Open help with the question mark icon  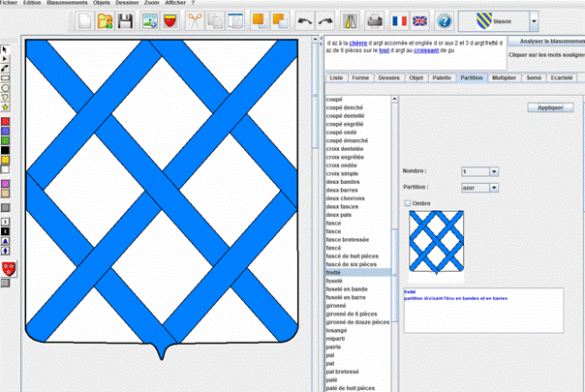tap(445, 20)
